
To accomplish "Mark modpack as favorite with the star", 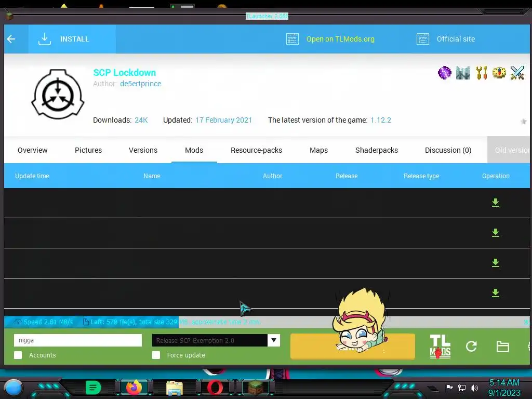I will pos(524,122).
